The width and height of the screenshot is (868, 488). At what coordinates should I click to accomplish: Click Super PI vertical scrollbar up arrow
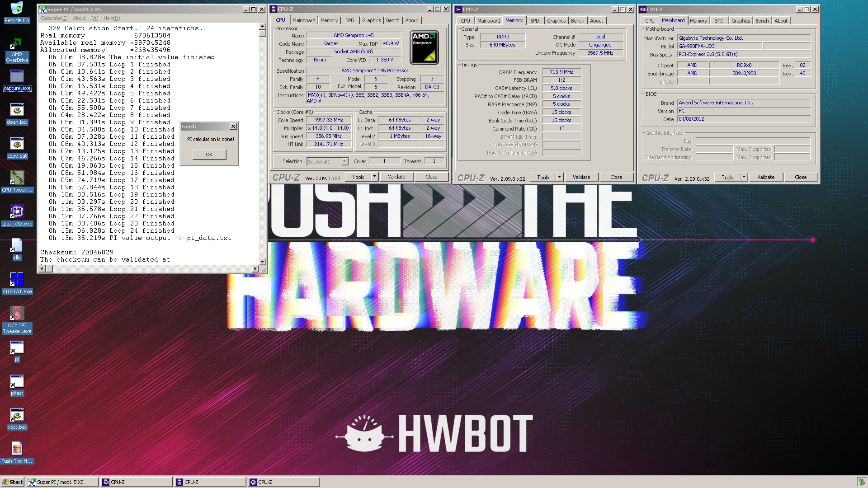[262, 27]
